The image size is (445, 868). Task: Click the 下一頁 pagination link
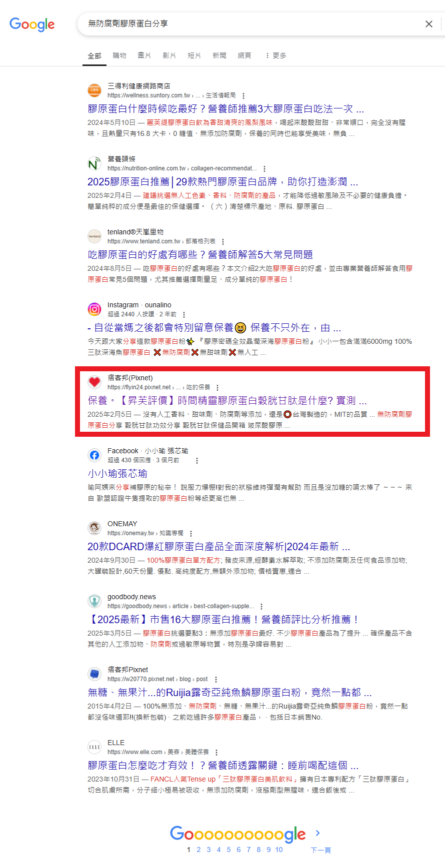(320, 850)
